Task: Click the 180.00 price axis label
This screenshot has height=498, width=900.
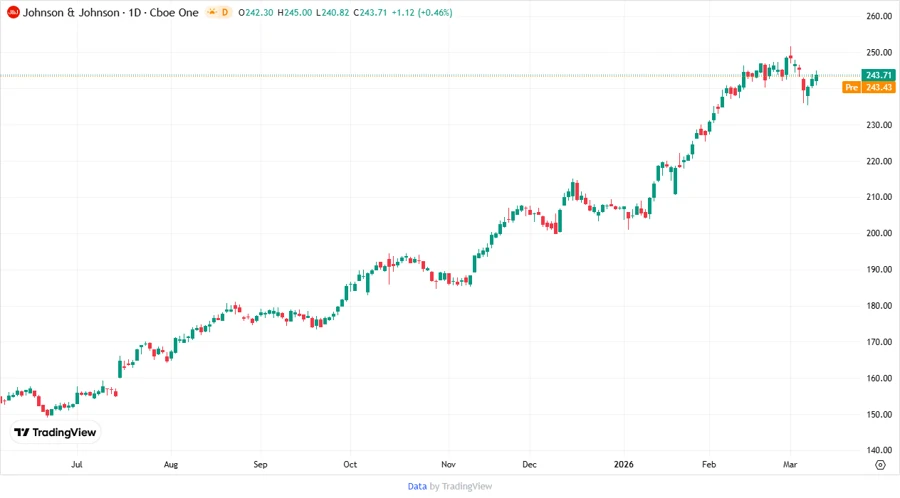Action: pyautogui.click(x=879, y=306)
